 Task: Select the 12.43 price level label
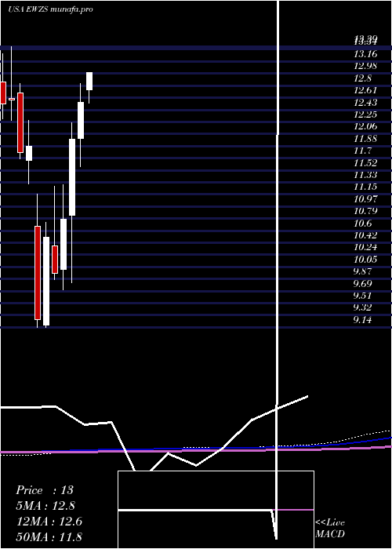pos(365,103)
